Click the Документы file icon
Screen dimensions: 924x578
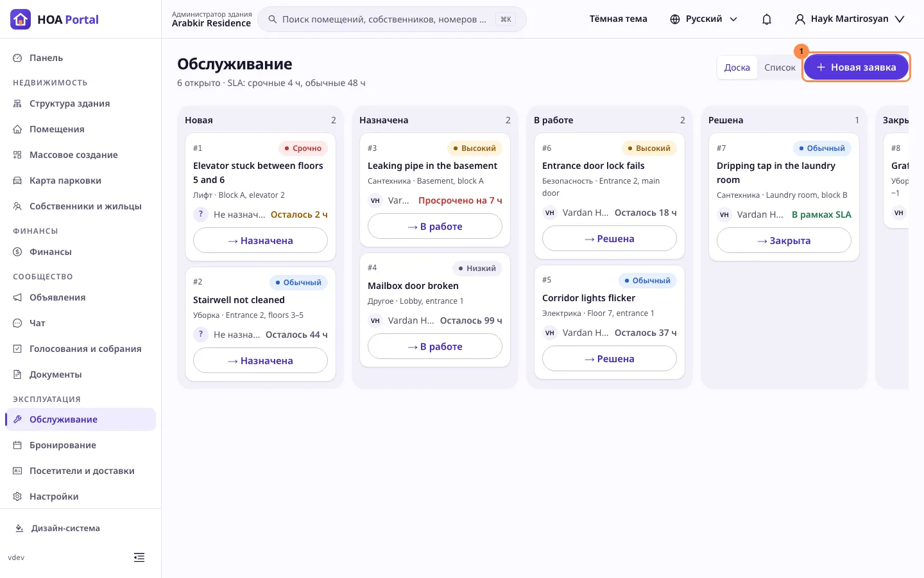click(x=17, y=374)
